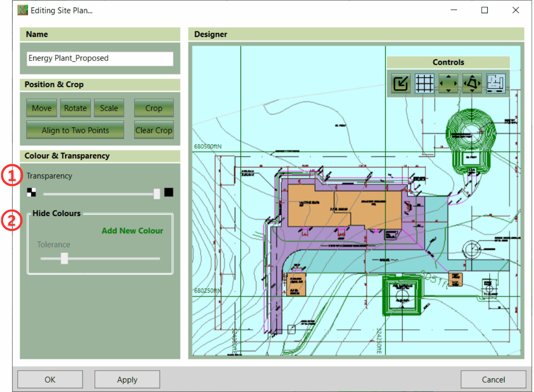Click the Transparency slider handle
Screen dimensions: 534x392
[157, 194]
